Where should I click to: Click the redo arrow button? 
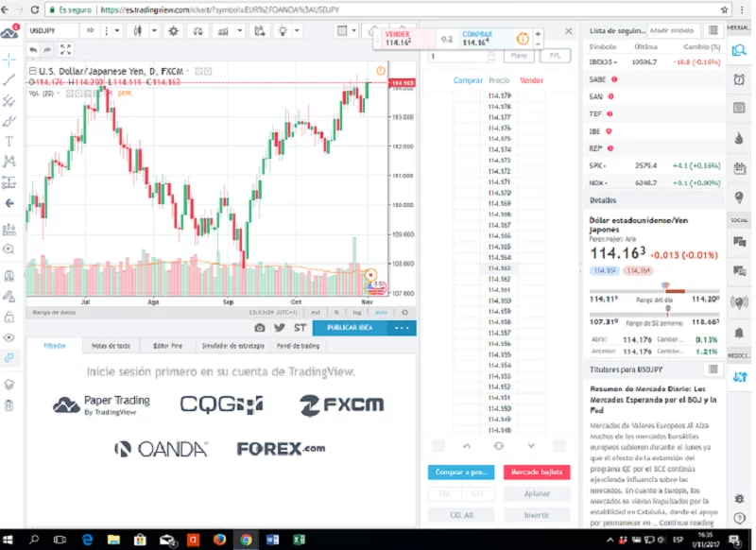click(47, 49)
